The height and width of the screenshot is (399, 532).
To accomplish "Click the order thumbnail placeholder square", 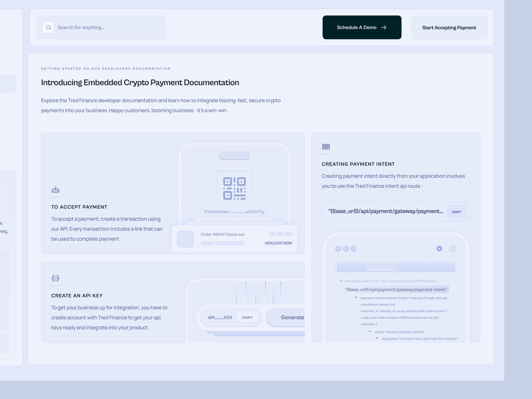I will 185,239.
